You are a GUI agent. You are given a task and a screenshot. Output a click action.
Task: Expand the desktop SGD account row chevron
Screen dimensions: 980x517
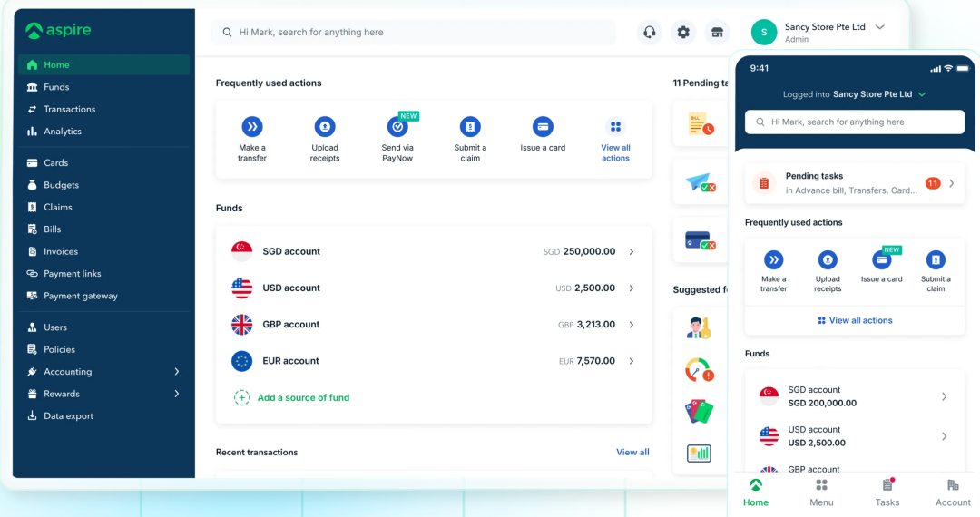632,252
